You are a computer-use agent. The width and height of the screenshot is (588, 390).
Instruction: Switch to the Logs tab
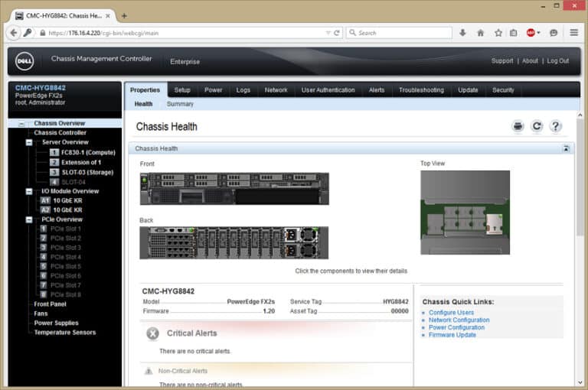[243, 90]
